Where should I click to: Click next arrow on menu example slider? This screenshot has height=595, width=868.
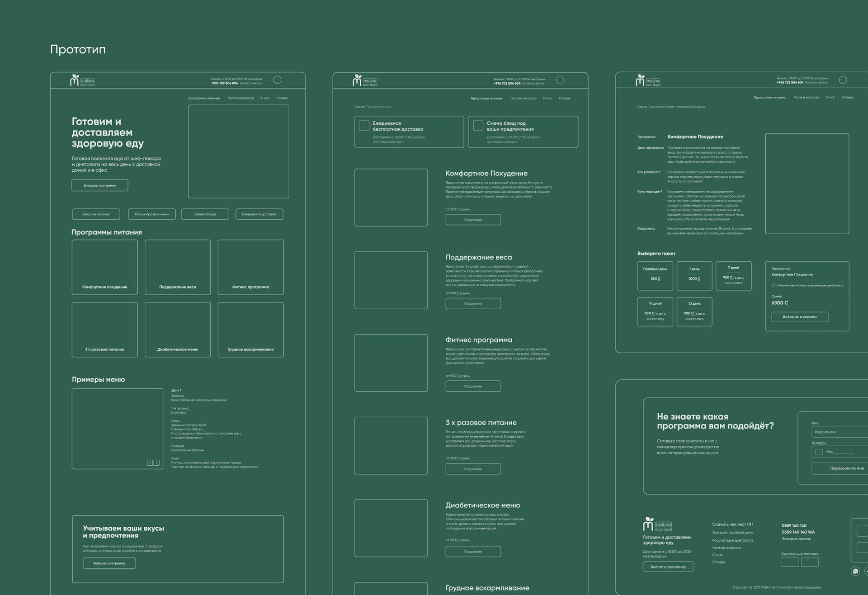(x=156, y=463)
